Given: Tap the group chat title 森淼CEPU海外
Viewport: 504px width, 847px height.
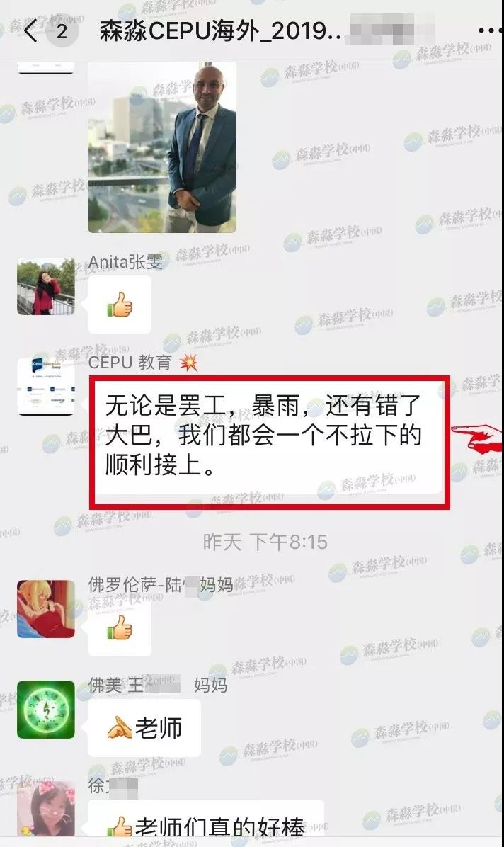Looking at the screenshot, I should tap(222, 30).
